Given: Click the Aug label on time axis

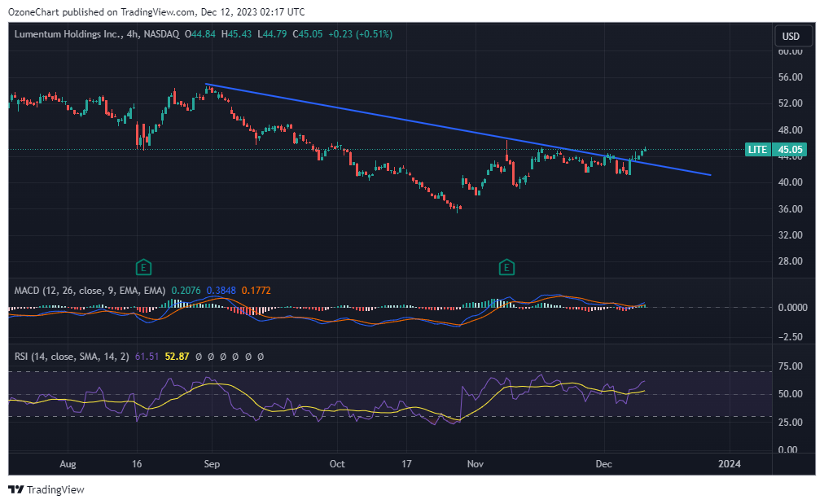Looking at the screenshot, I should (68, 464).
